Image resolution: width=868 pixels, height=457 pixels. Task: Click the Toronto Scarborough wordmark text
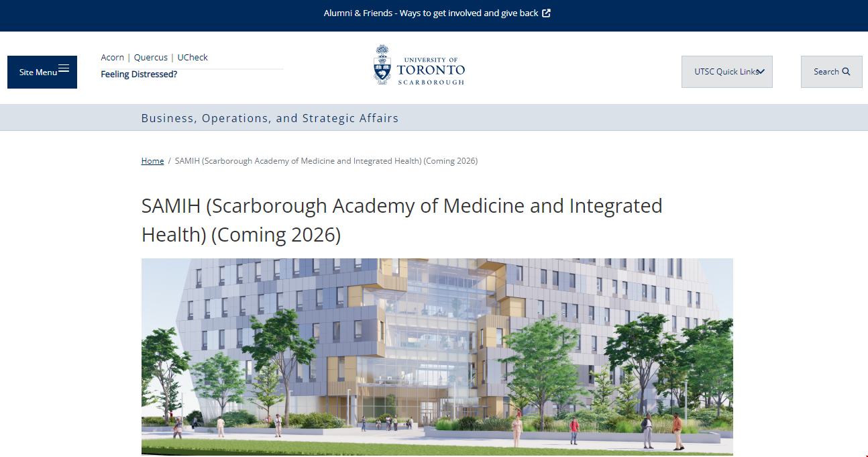430,70
